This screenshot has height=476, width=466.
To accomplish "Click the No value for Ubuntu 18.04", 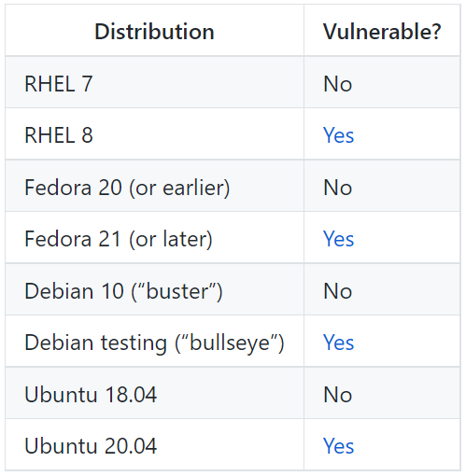I will [x=338, y=395].
